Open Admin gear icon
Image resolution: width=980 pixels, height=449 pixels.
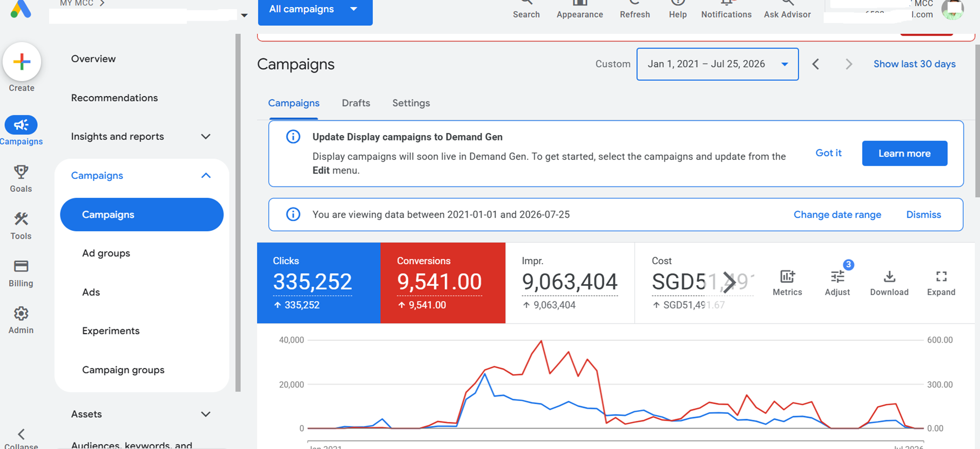tap(21, 313)
